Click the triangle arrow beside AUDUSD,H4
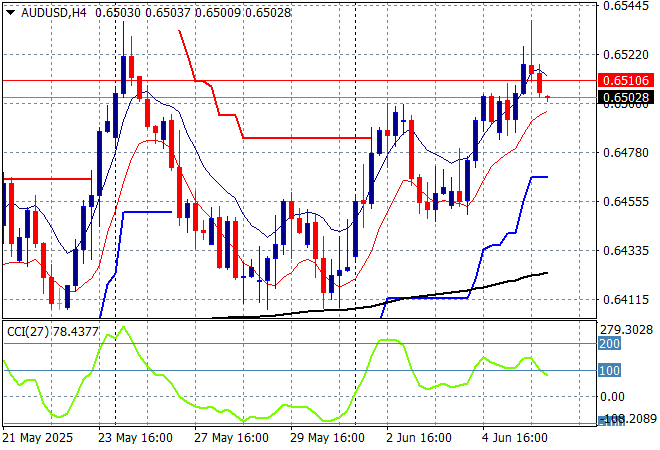This screenshot has height=450, width=660. click(x=9, y=10)
